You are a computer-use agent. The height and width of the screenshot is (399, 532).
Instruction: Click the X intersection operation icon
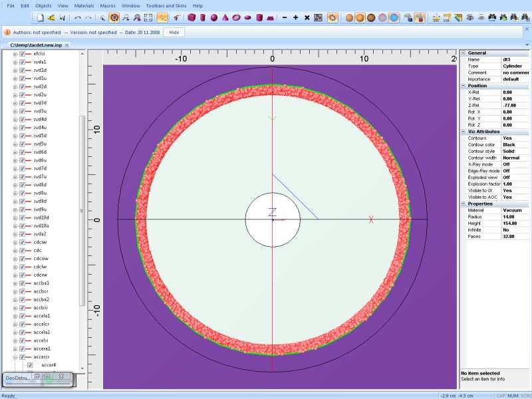[307, 18]
